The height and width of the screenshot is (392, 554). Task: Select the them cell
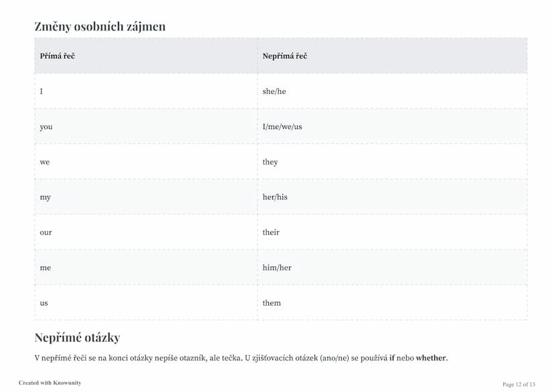[x=392, y=302]
